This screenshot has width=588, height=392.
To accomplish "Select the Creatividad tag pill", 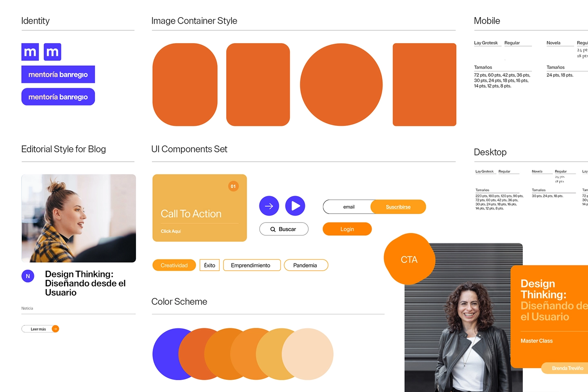I will pos(174,265).
